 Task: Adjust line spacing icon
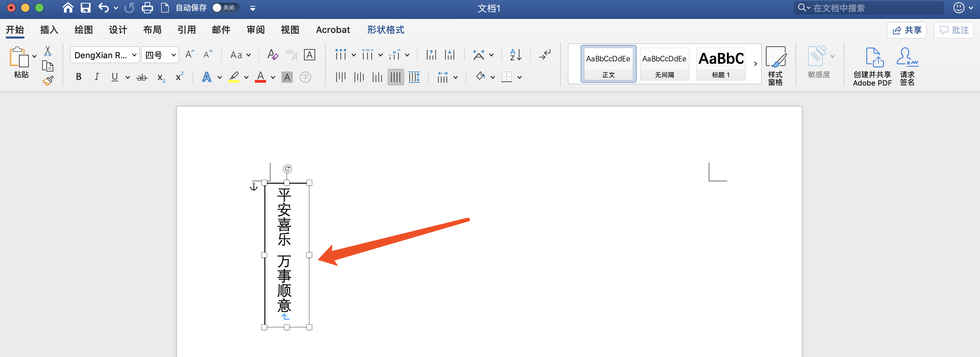coord(443,77)
